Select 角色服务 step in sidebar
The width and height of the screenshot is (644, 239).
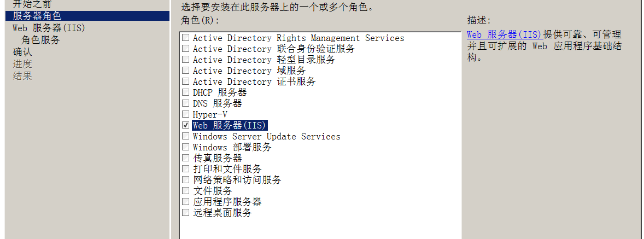click(40, 40)
